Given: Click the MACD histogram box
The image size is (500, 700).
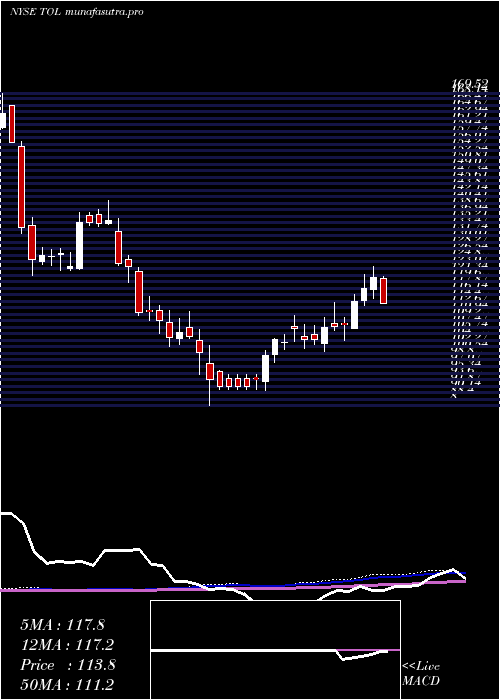Looking at the screenshot, I should (275, 650).
